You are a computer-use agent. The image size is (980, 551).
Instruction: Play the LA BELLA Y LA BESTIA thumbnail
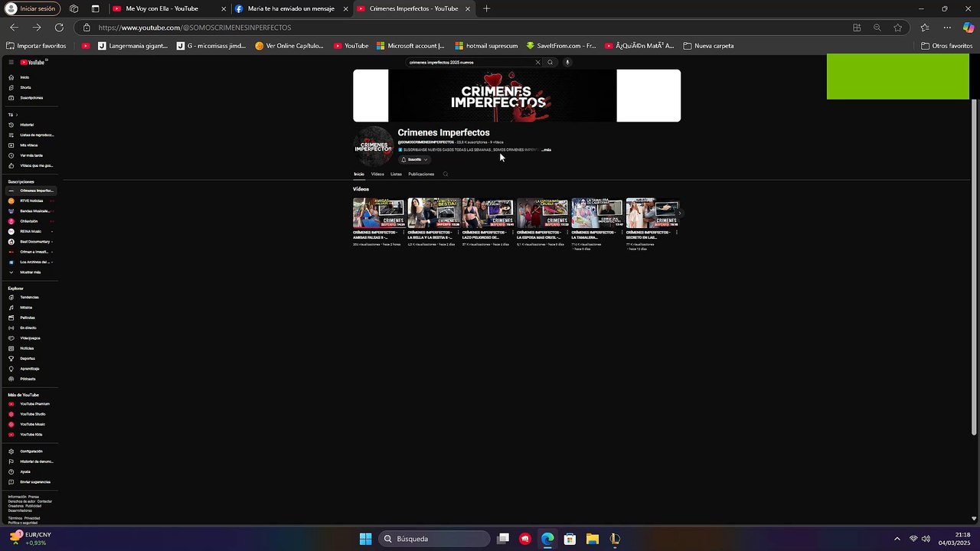[433, 213]
